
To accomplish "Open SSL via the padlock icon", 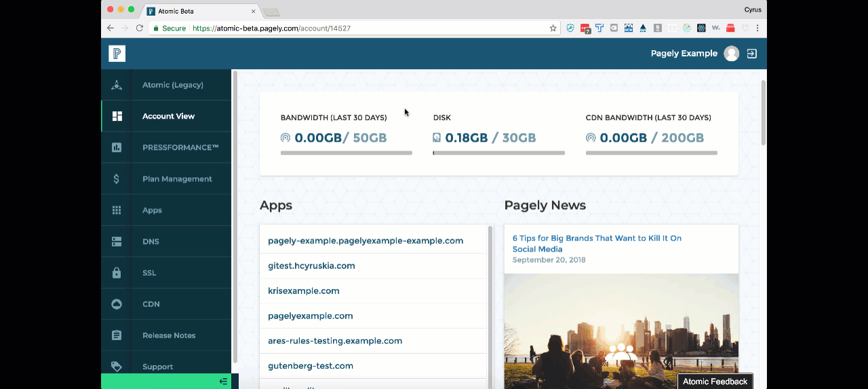I will coord(117,273).
